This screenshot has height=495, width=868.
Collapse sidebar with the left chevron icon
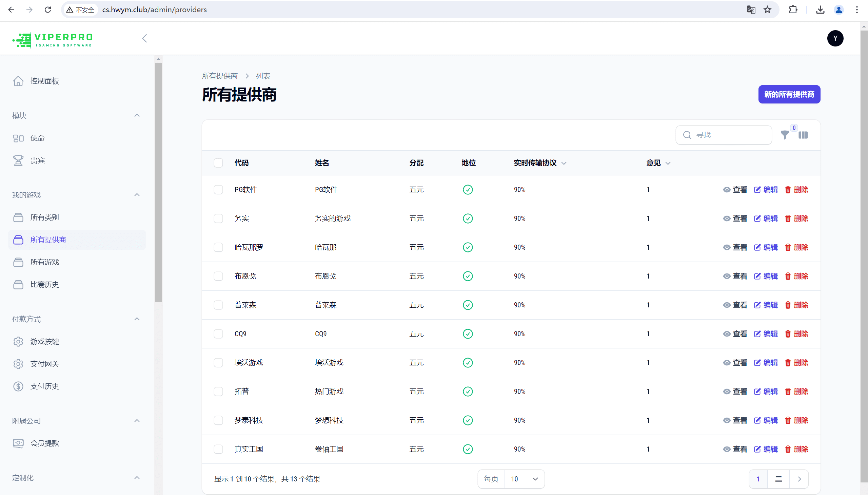pyautogui.click(x=145, y=38)
